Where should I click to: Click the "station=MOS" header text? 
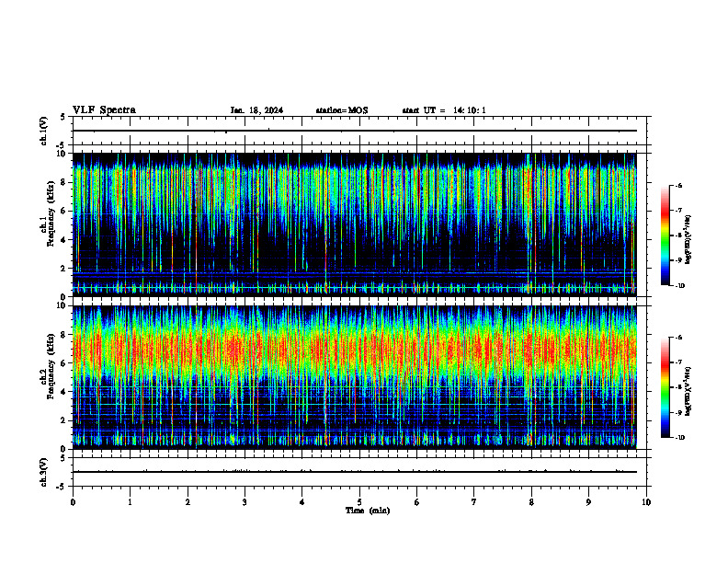pyautogui.click(x=342, y=110)
